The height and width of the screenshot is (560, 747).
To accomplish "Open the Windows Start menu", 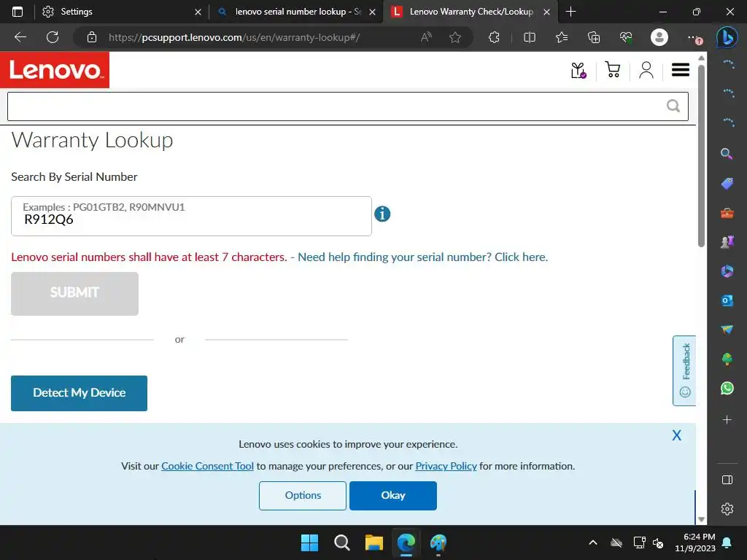I will pyautogui.click(x=309, y=542).
